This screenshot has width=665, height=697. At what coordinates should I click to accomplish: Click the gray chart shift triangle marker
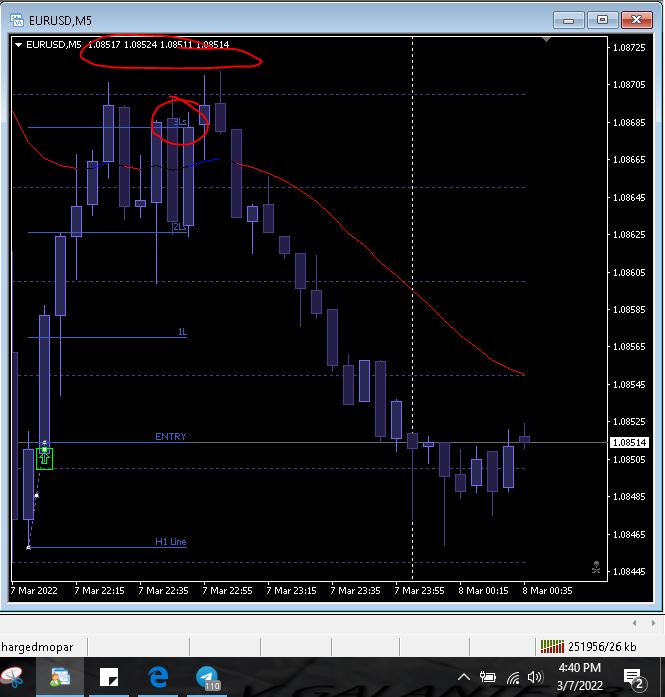point(546,40)
